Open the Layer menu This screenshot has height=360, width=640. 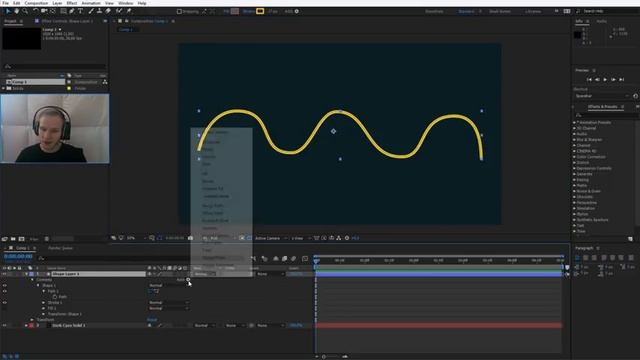pyautogui.click(x=57, y=3)
